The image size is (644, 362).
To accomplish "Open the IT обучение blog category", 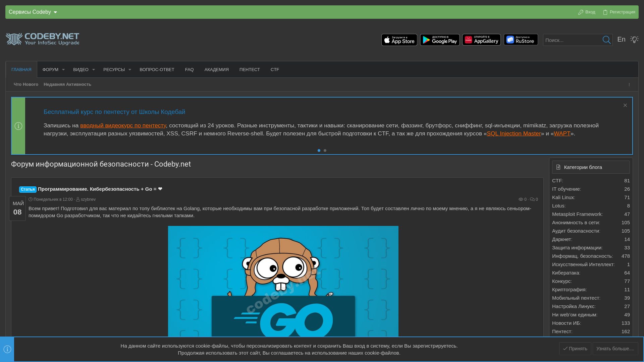I will (567, 189).
